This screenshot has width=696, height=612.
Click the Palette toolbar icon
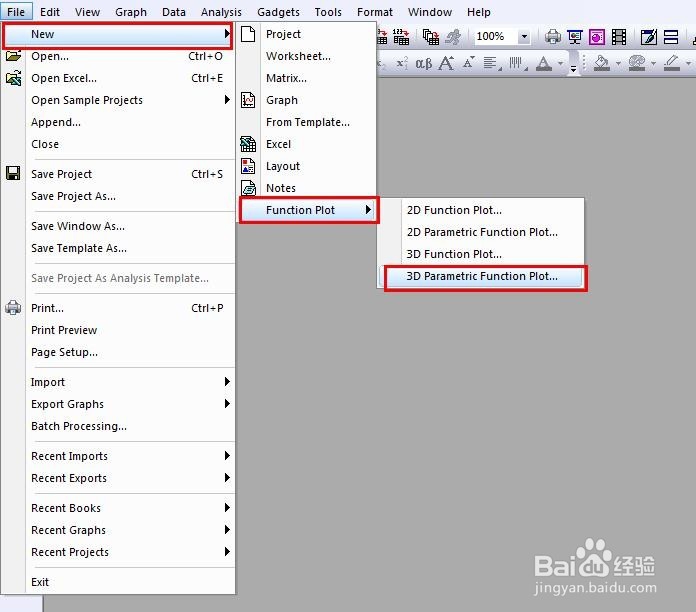pyautogui.click(x=637, y=63)
